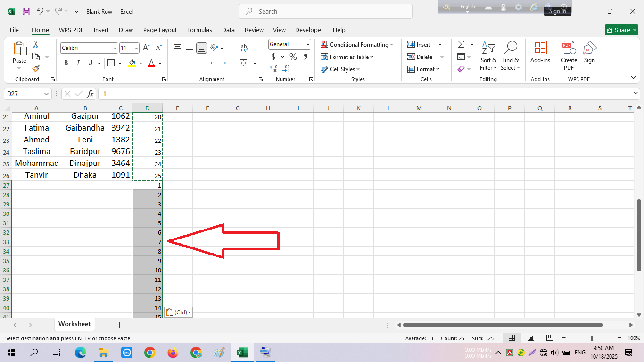Open the Paste Options (Ctrl) dropdown
644x362 pixels.
coord(179,312)
